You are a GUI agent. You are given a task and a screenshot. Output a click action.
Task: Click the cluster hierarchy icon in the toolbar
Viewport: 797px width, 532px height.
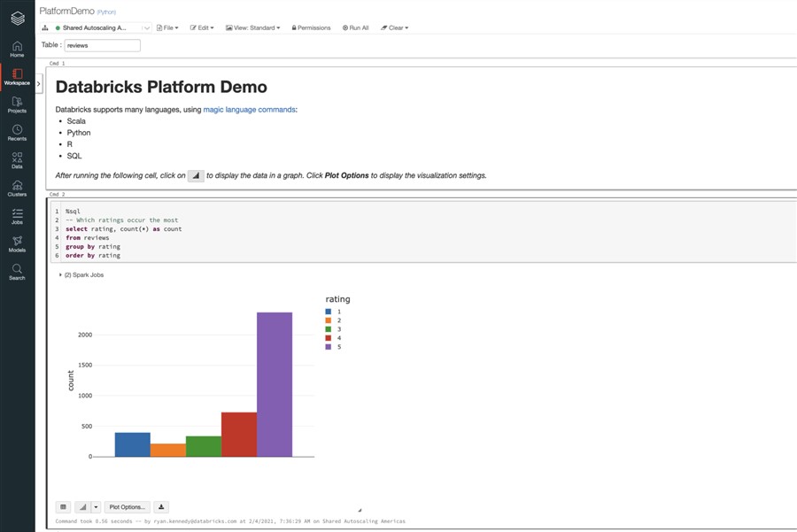[45, 28]
